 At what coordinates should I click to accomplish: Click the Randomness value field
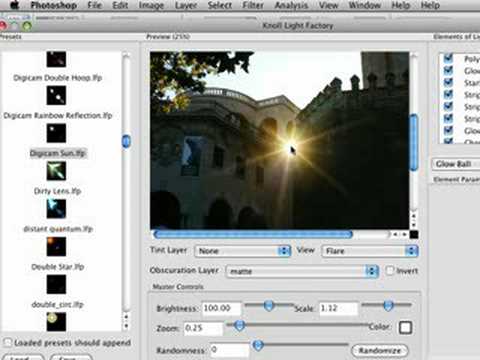click(x=230, y=350)
